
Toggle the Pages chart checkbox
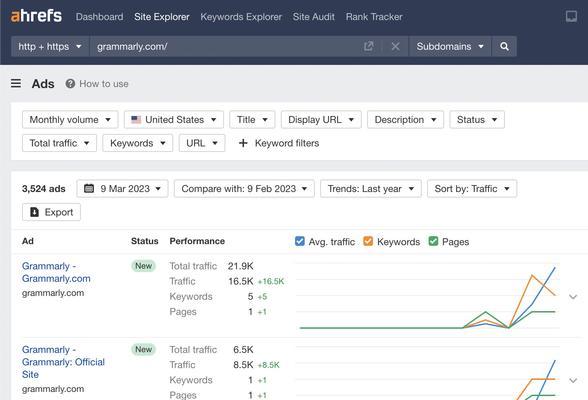[433, 241]
